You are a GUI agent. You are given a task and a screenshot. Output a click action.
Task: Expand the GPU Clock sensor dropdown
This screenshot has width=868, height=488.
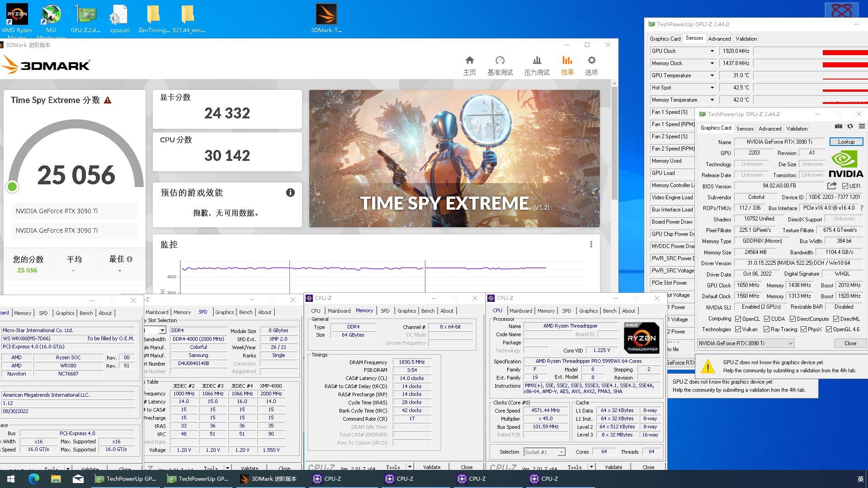712,51
